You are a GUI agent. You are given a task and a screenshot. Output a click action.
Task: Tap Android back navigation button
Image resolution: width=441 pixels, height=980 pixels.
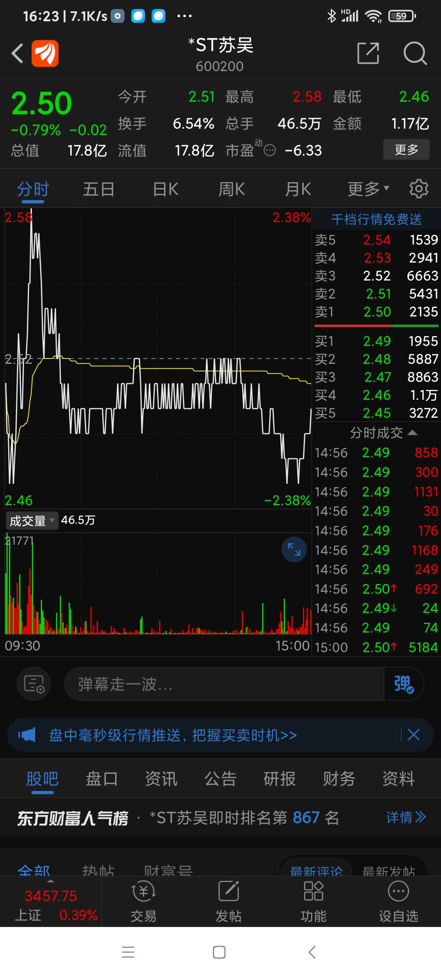(312, 952)
